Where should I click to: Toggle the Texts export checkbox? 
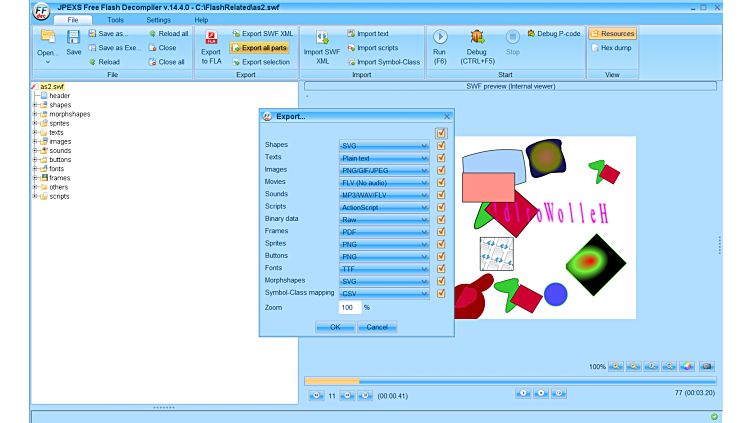(441, 158)
